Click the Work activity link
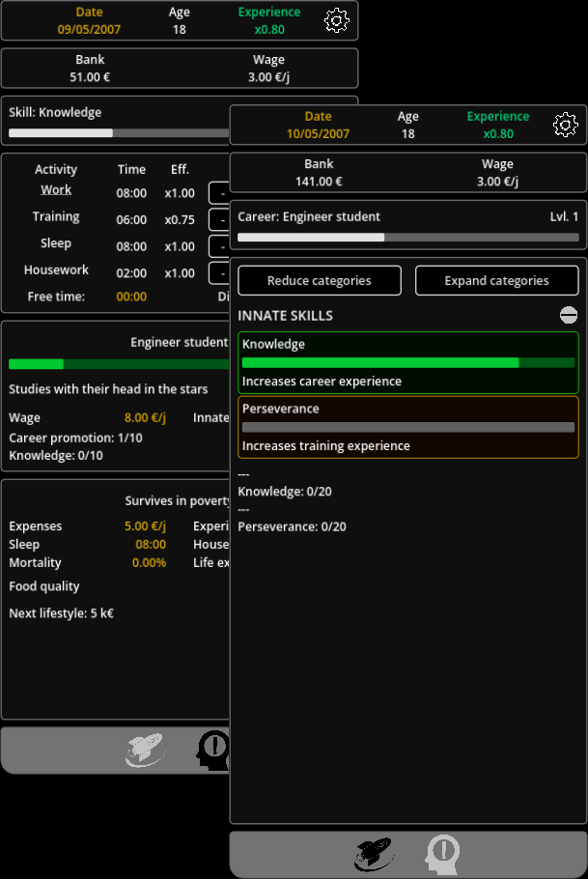 (x=56, y=190)
